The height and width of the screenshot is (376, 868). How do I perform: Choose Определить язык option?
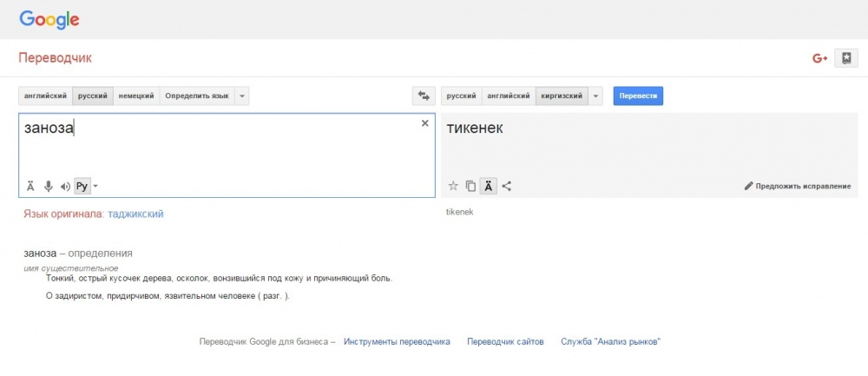point(197,96)
